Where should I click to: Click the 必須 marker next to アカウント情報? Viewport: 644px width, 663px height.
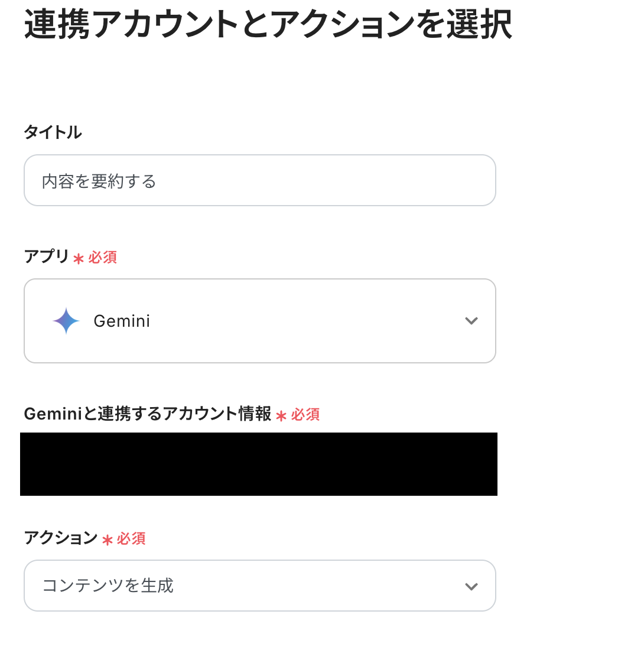305,415
